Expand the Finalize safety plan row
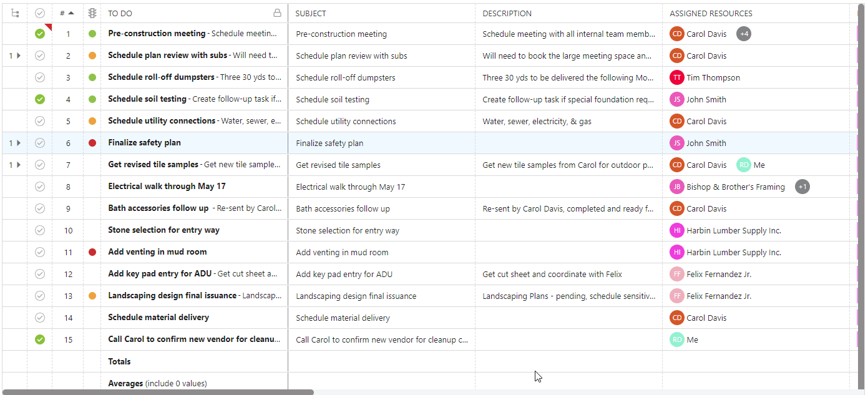This screenshot has width=868, height=395. click(18, 143)
